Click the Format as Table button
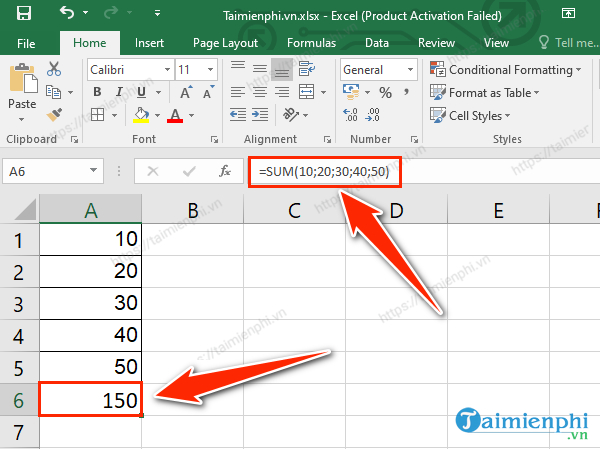The width and height of the screenshot is (600, 449). click(486, 93)
